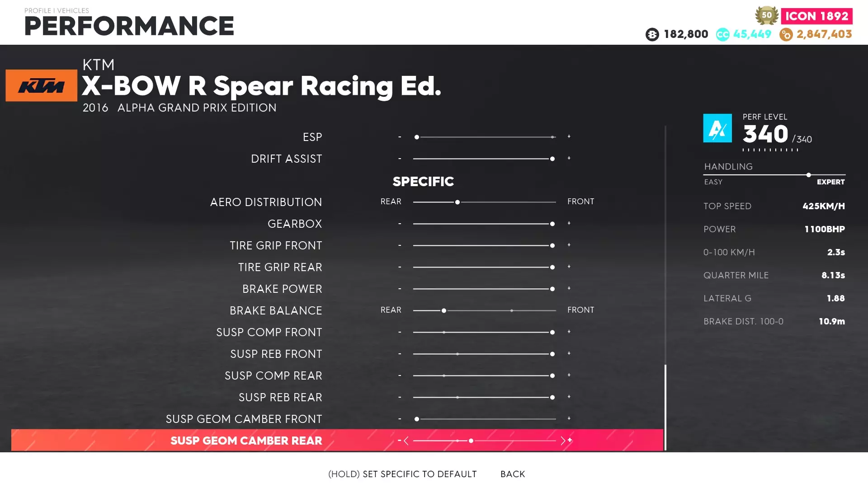The image size is (868, 488).
Task: Click Set Specific to Default
Action: (402, 474)
